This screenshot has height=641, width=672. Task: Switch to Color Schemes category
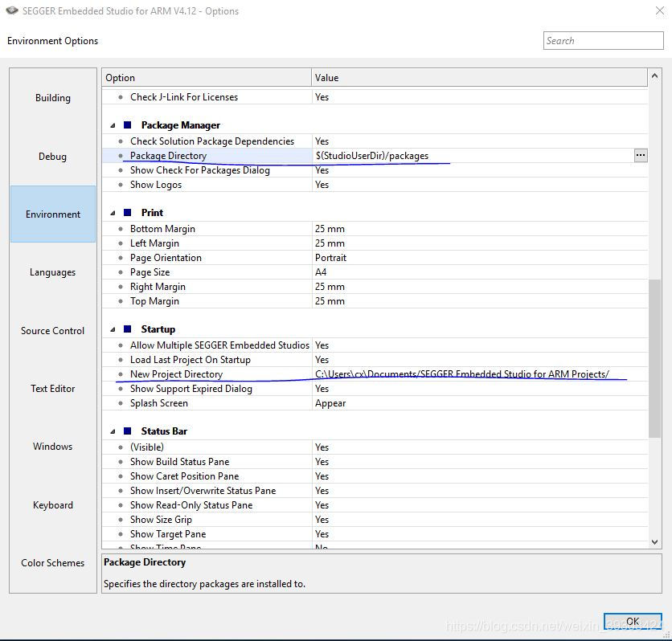coord(53,562)
